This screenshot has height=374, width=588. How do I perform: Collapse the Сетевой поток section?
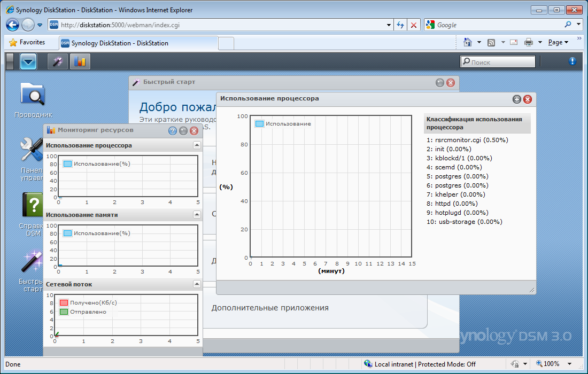point(197,284)
